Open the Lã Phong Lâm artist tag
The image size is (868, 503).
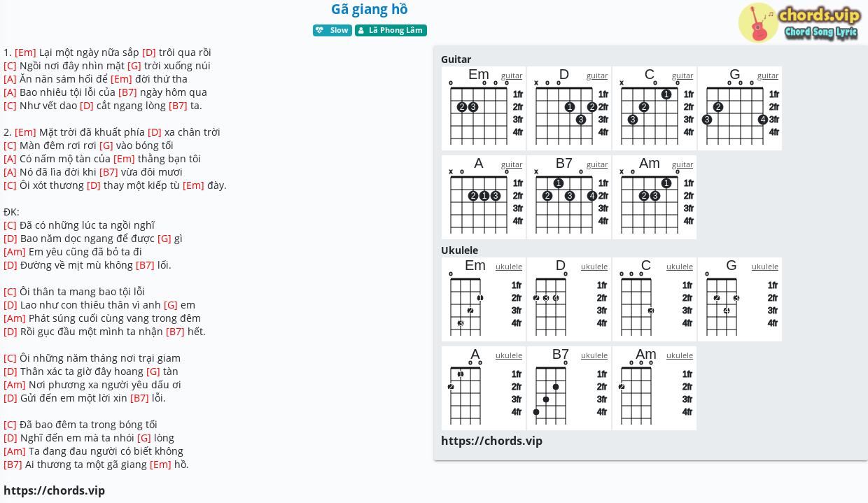coord(391,30)
